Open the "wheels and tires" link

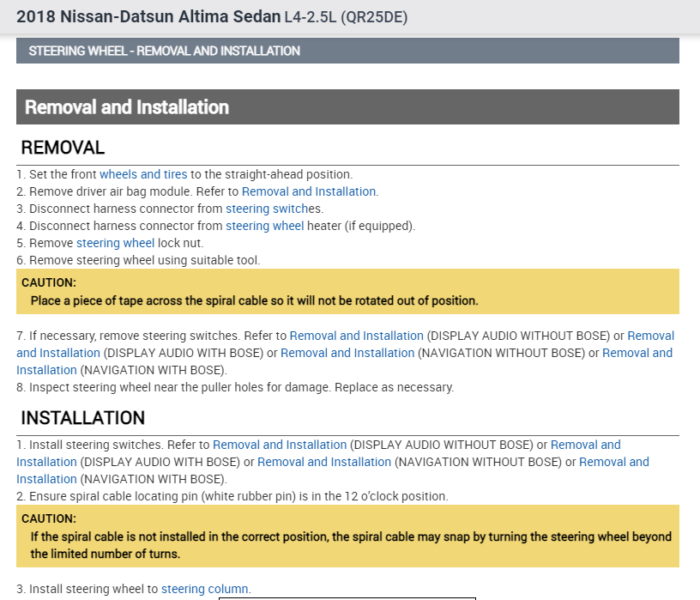point(143,174)
